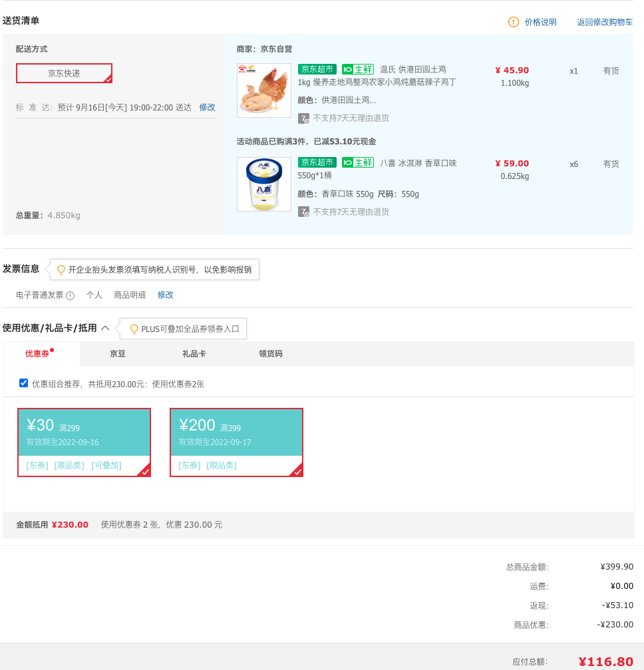Click 返回修改购物车 link
This screenshot has width=644, height=670.
[605, 22]
